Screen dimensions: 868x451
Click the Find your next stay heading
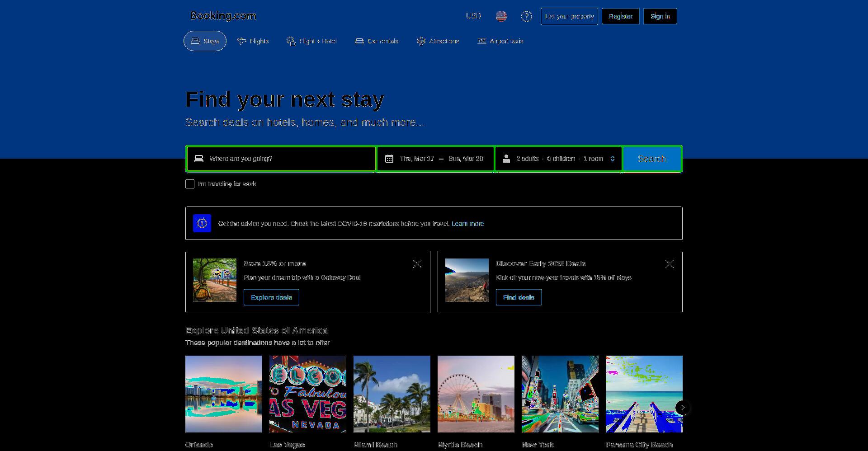click(x=285, y=99)
